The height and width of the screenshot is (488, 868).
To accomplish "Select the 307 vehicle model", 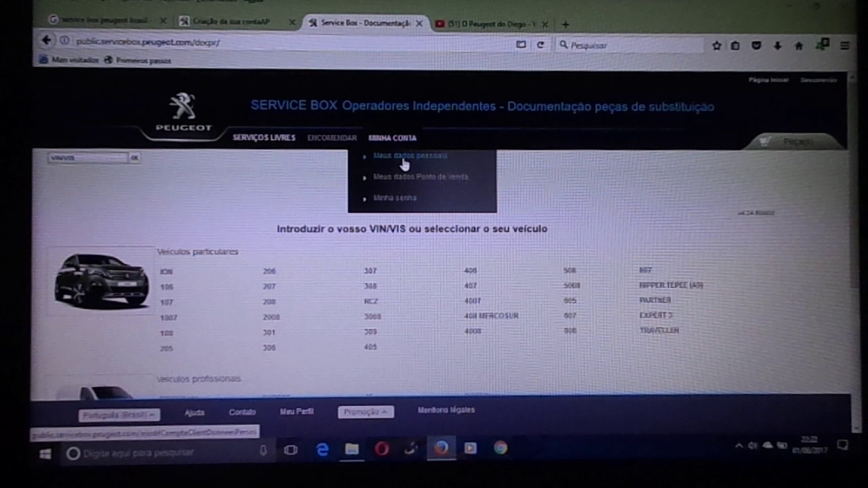I will click(370, 270).
